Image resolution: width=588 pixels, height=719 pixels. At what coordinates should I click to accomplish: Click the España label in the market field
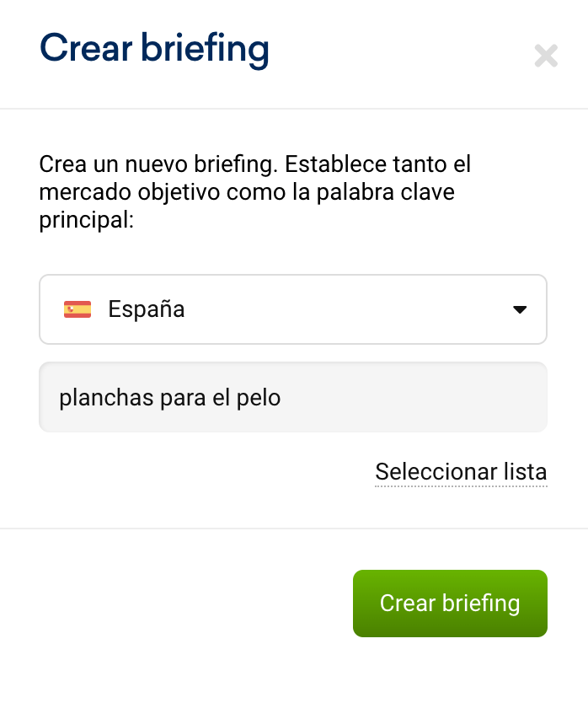coord(147,309)
